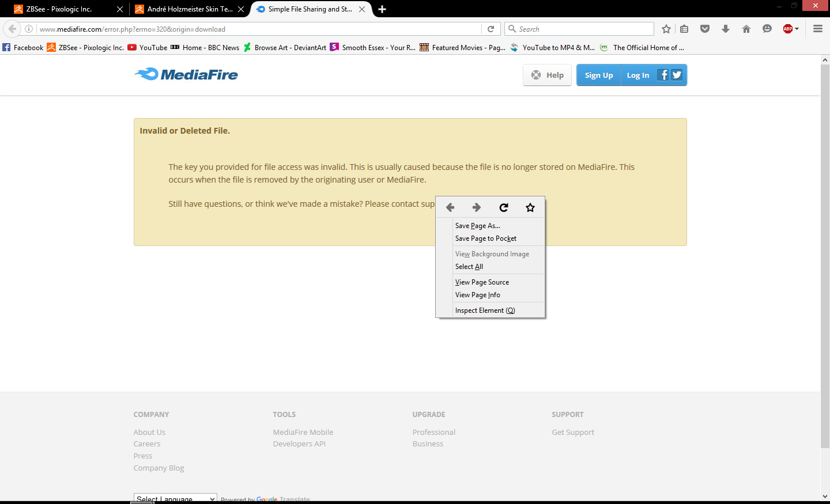Click the Pocket icon in toolbar

coord(704,29)
